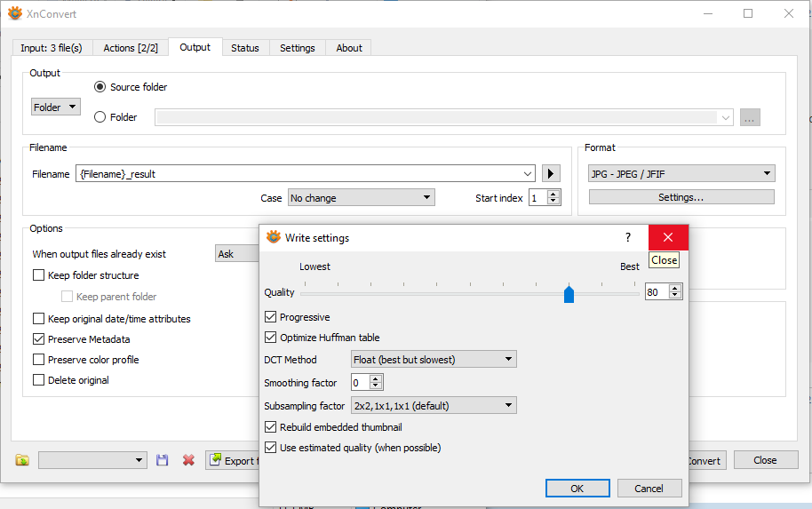Click the help question mark in Write settings

(x=628, y=237)
